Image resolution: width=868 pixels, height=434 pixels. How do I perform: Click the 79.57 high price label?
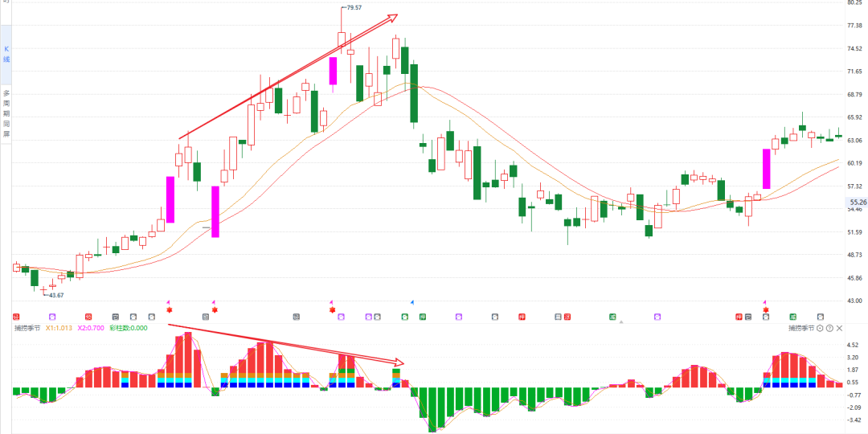[x=354, y=8]
